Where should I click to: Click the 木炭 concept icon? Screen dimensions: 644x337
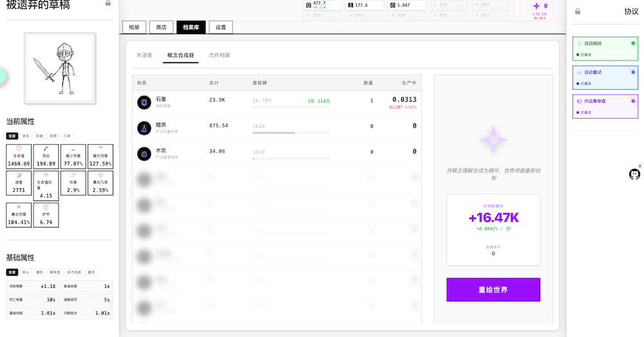[x=144, y=154]
